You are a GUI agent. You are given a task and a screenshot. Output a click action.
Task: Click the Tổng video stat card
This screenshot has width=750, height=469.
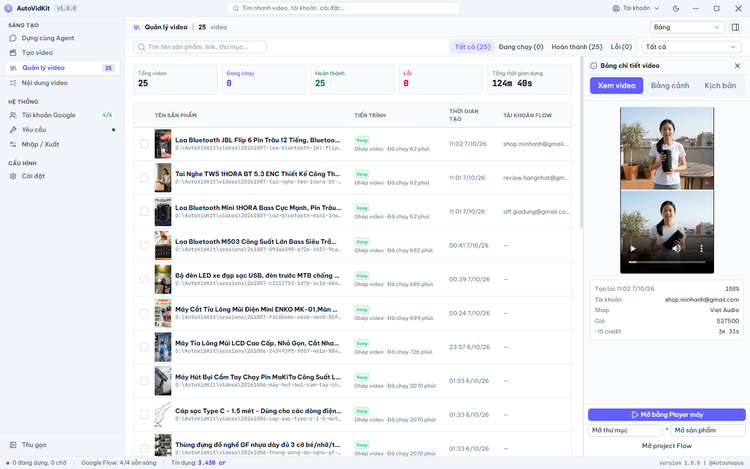pyautogui.click(x=175, y=79)
